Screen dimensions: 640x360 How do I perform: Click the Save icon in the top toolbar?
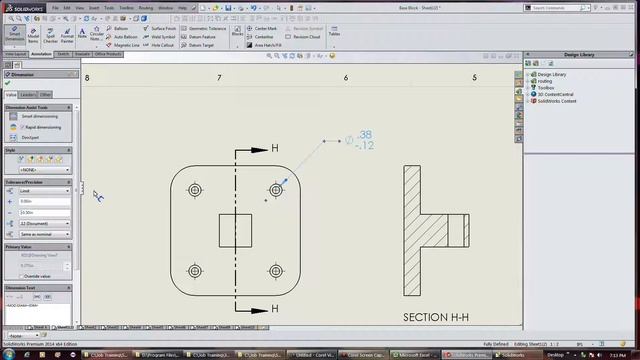pos(228,8)
